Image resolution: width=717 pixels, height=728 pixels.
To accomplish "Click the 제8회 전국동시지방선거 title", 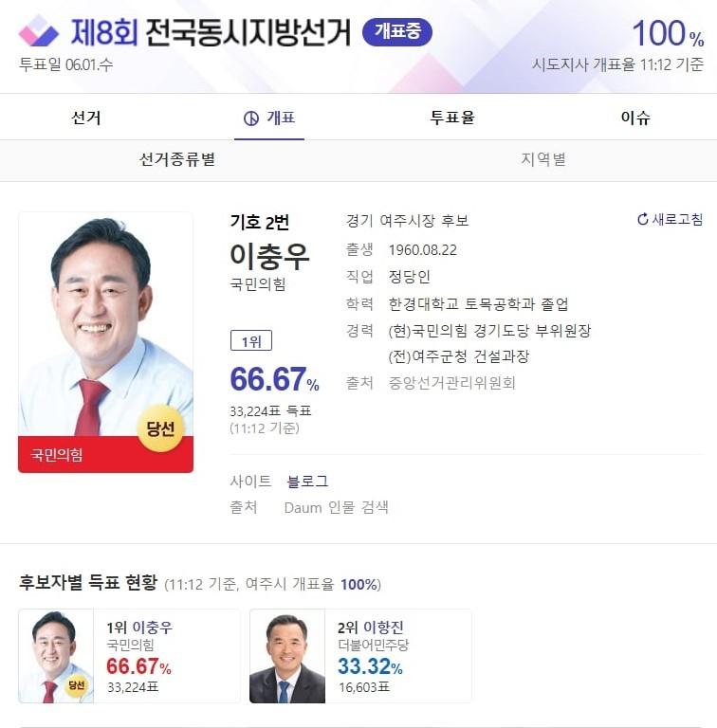I will (x=211, y=32).
